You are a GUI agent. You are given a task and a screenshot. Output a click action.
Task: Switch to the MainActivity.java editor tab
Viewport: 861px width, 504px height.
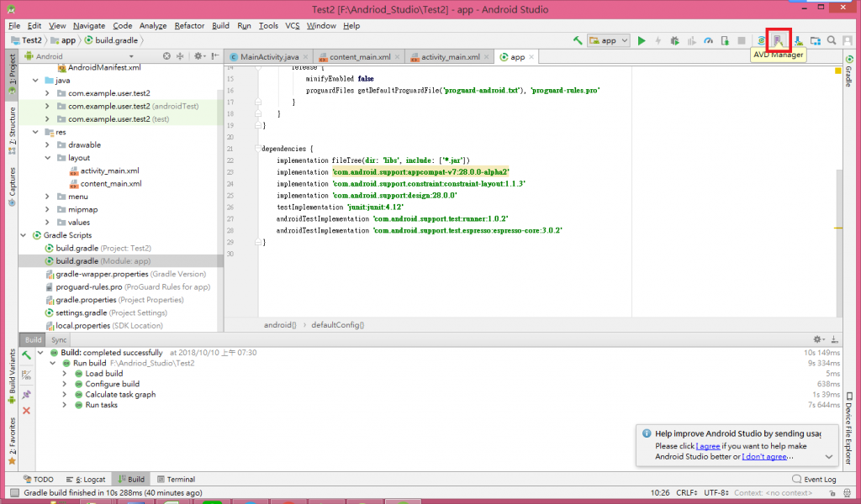pos(268,57)
